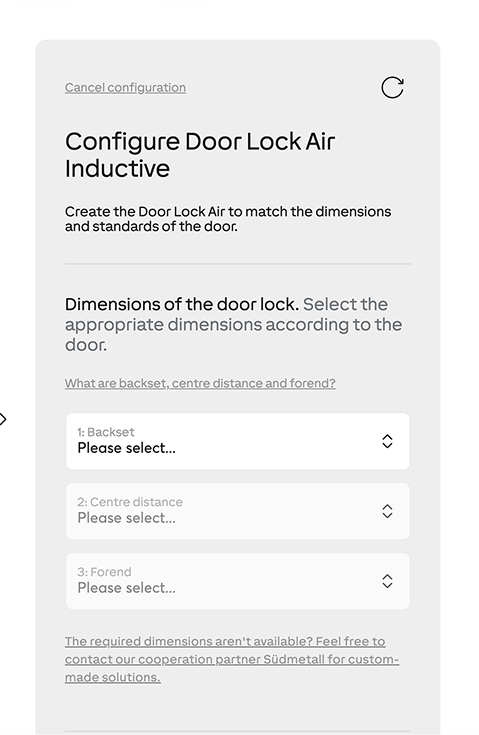Open the Centre distance dropdown
This screenshot has height=735, width=479.
coord(238,511)
